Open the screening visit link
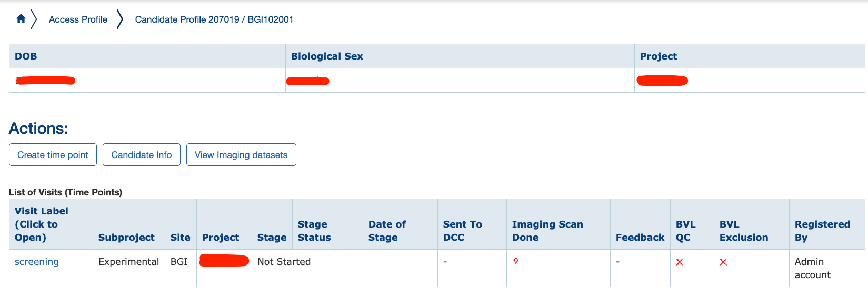This screenshot has width=868, height=295. coord(37,262)
